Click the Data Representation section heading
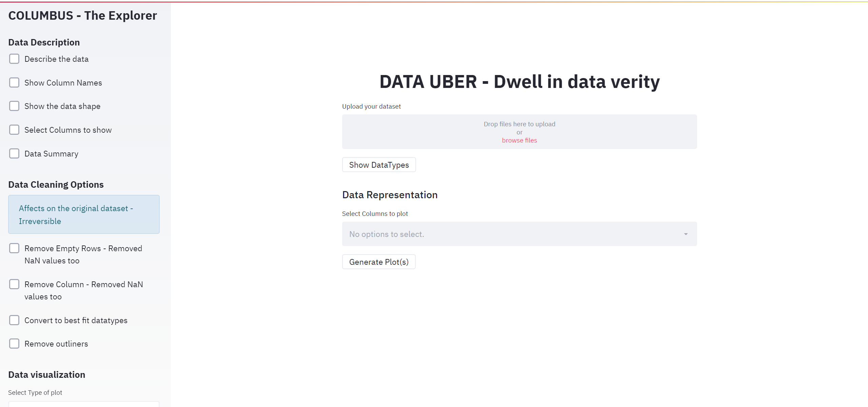868x407 pixels. (390, 195)
